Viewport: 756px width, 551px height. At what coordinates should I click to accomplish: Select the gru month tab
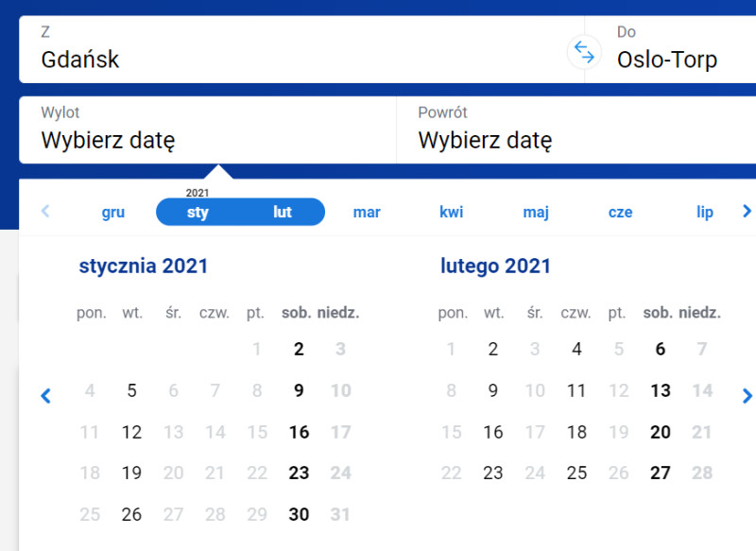click(x=113, y=212)
